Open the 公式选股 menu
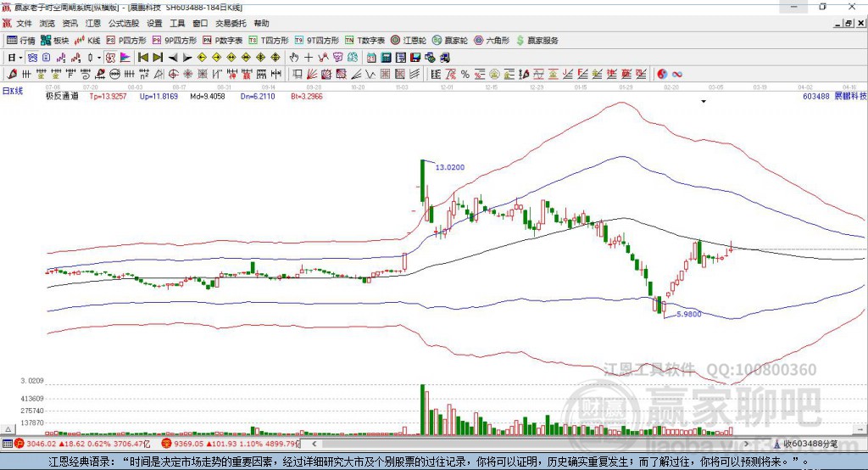The height and width of the screenshot is (470, 868). click(124, 23)
